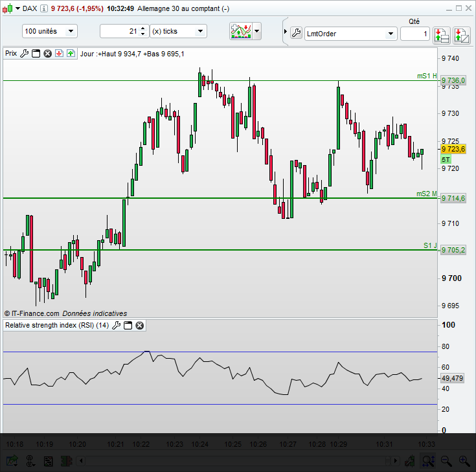
Task: Maximize the Prix panel
Action: 36,54
